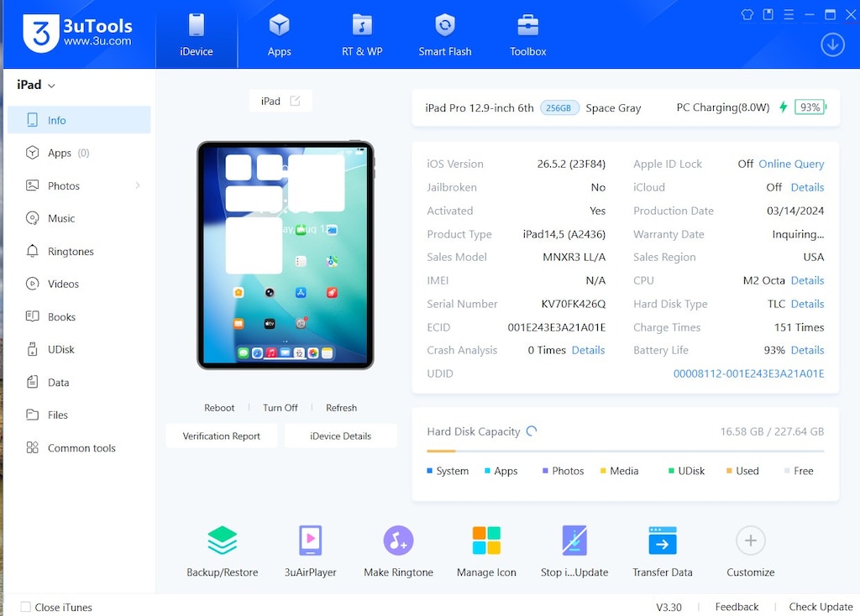Click the 3uTools logo
The height and width of the screenshot is (616, 860).
tap(77, 34)
